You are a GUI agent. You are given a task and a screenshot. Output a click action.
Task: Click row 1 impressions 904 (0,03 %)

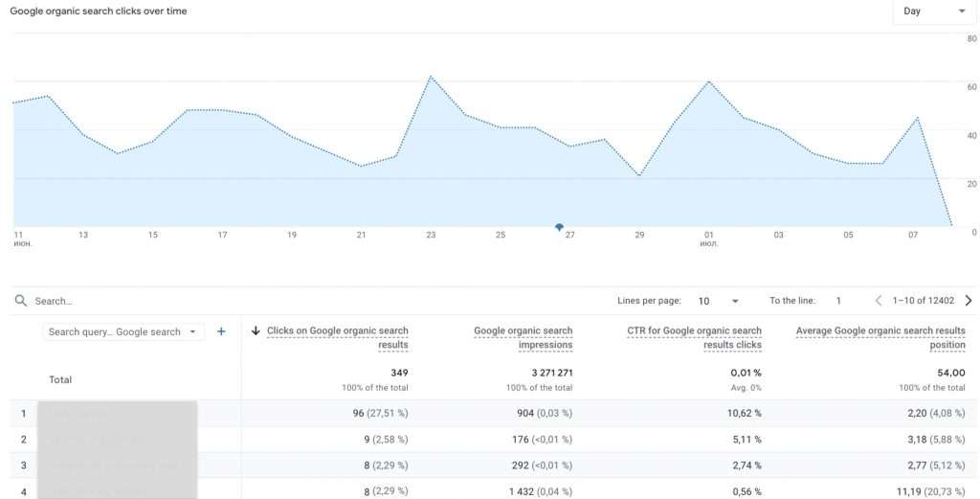click(x=544, y=414)
